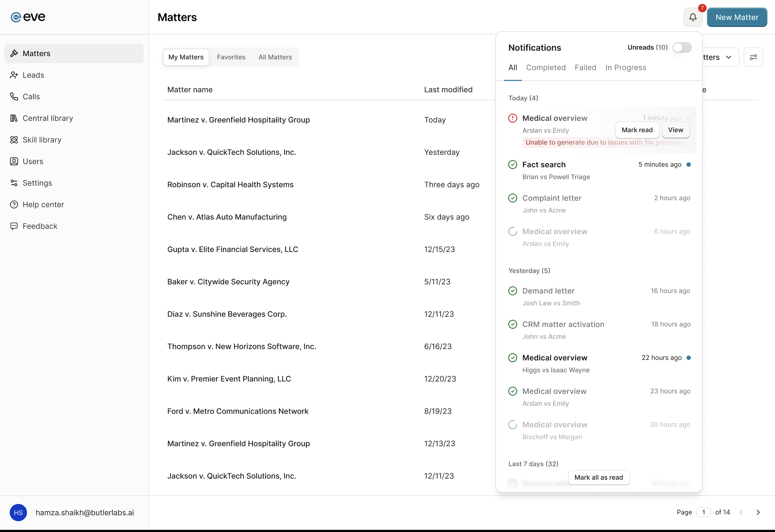The height and width of the screenshot is (532, 775).
Task: Click the Last 7 days (32) section header
Action: [x=533, y=464]
